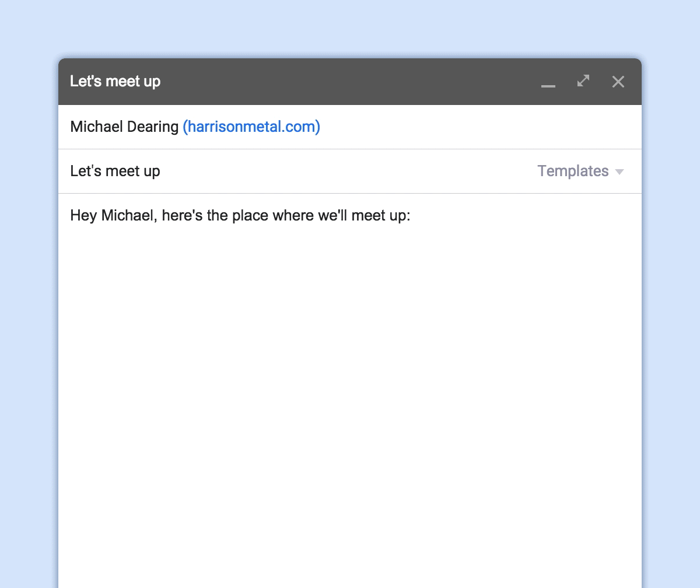Screen dimensions: 700x588
Task: Minimize the compose window
Action: click(x=548, y=82)
